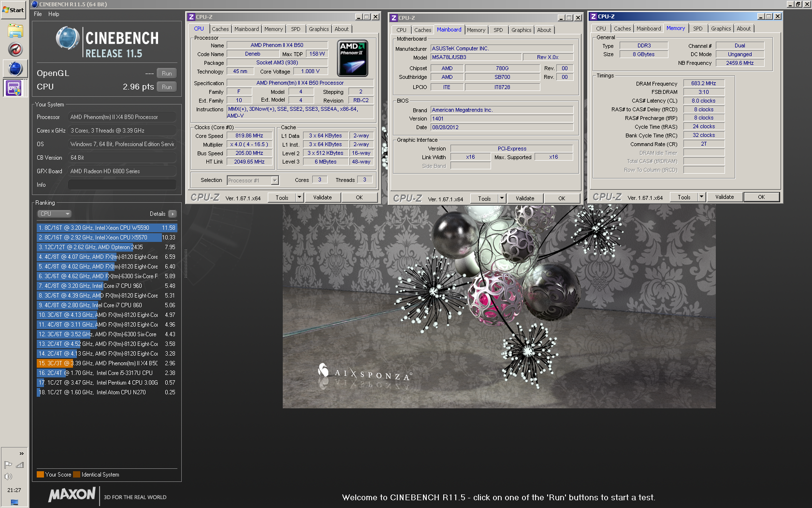The width and height of the screenshot is (812, 508).
Task: Click the Mainboard CPU-Z window title icon
Action: coord(394,17)
